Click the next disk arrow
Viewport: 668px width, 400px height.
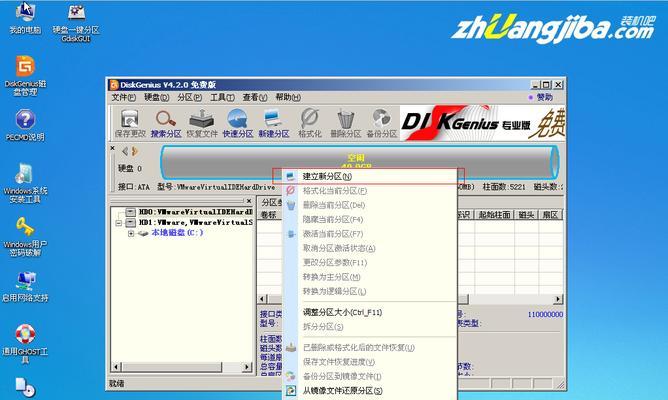pyautogui.click(x=135, y=151)
